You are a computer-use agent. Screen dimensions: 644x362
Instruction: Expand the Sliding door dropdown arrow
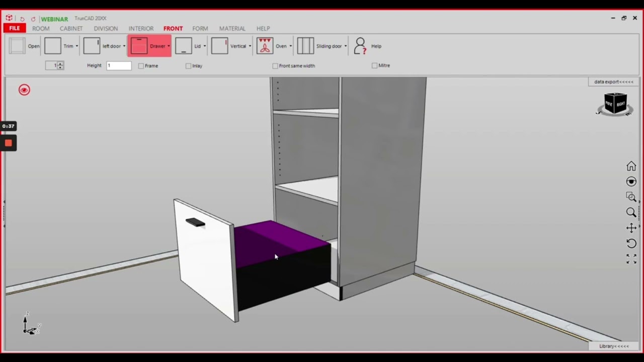click(x=345, y=46)
